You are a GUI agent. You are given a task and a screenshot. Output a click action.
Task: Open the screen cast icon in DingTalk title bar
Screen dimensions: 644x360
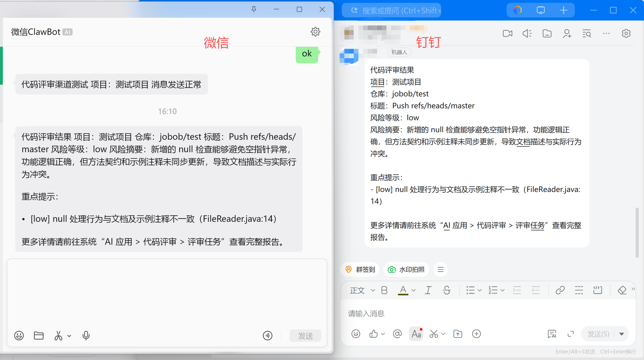(540, 10)
